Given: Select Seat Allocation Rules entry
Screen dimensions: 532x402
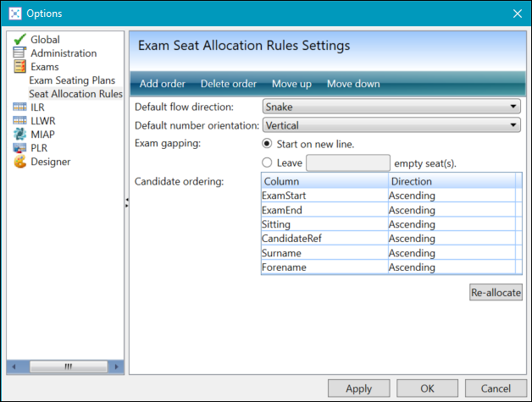Looking at the screenshot, I should pos(75,94).
